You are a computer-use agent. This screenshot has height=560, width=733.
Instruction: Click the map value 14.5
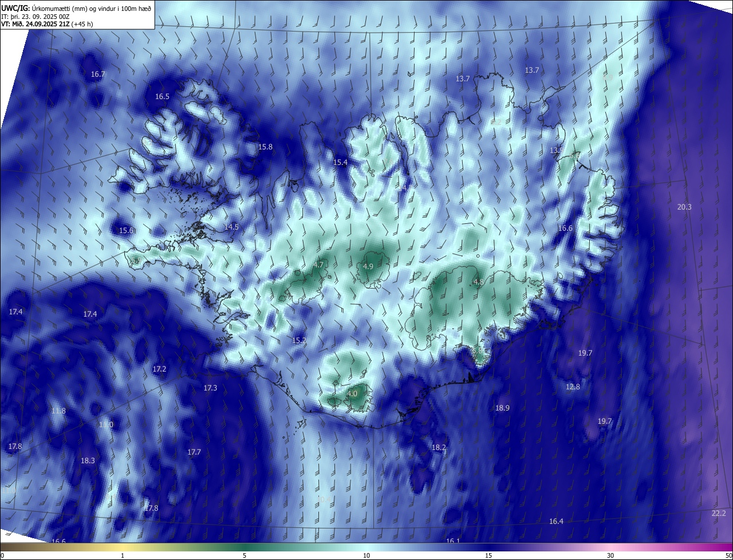(231, 227)
